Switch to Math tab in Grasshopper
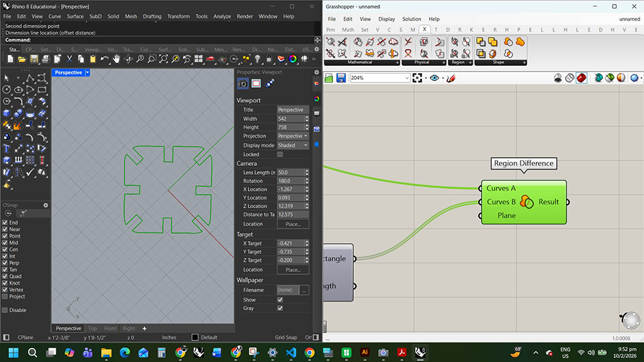This screenshot has height=362, width=644. [348, 30]
